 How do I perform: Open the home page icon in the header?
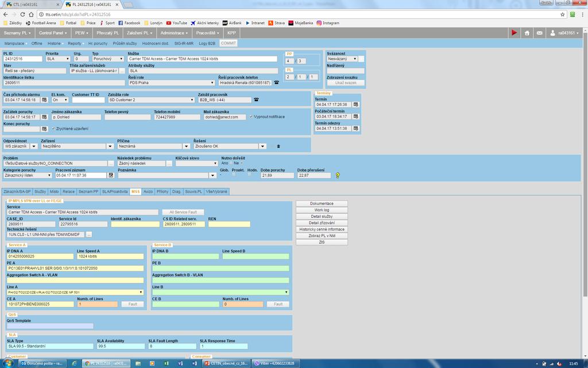(527, 33)
